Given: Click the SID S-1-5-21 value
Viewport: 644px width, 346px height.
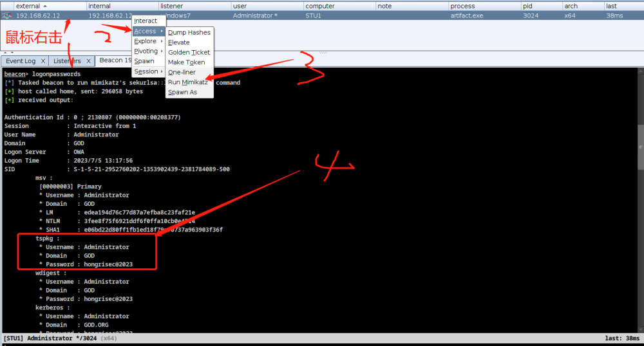Looking at the screenshot, I should point(151,169).
